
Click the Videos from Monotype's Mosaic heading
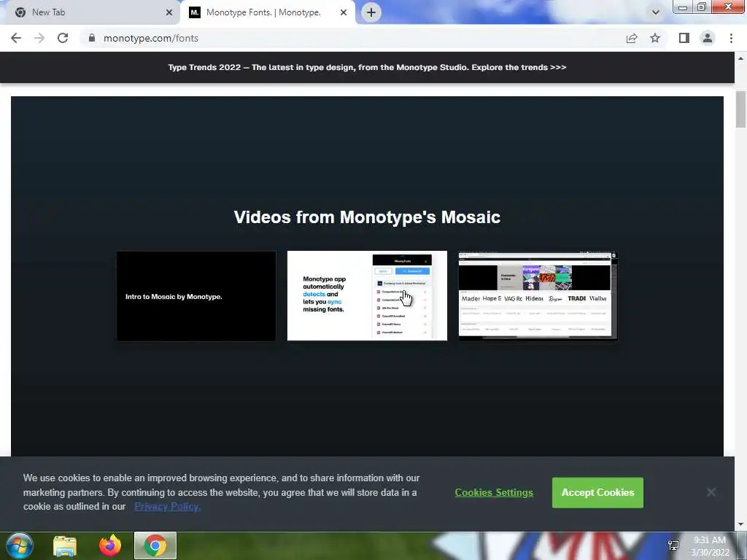coord(367,217)
